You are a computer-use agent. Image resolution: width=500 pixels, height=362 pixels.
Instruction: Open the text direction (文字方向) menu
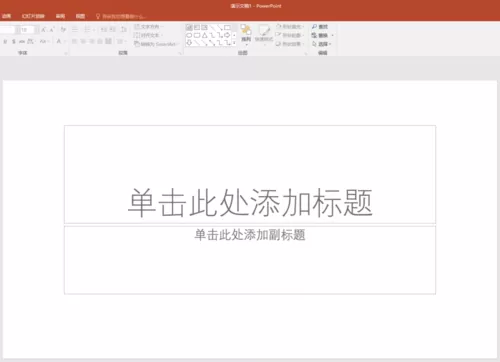pos(148,26)
